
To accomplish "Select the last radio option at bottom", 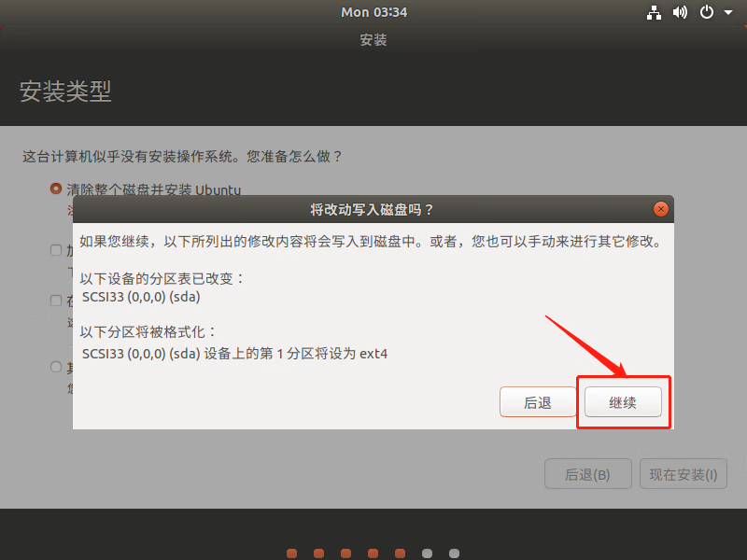I will point(56,367).
